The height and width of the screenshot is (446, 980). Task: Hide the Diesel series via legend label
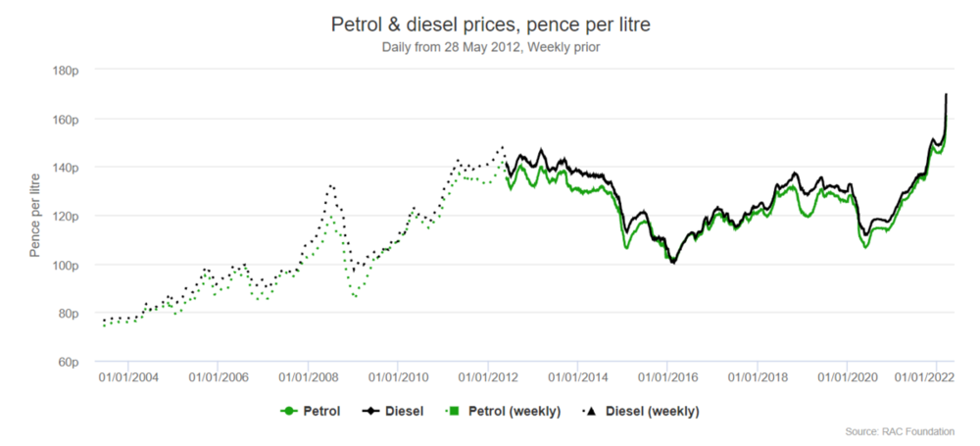(x=405, y=412)
